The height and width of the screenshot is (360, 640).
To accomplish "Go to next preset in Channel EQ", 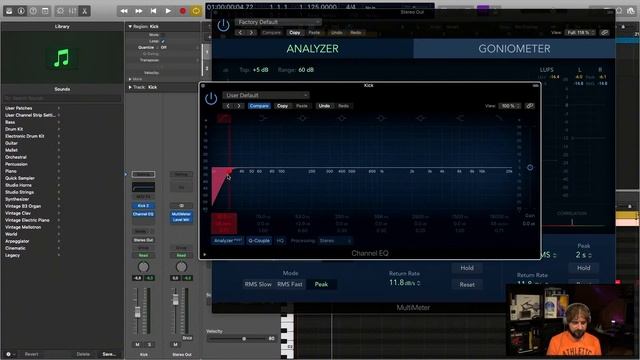I will (239, 106).
